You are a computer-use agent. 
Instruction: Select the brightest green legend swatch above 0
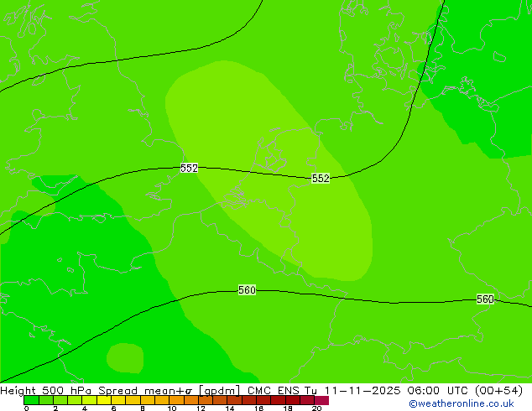click(x=31, y=400)
